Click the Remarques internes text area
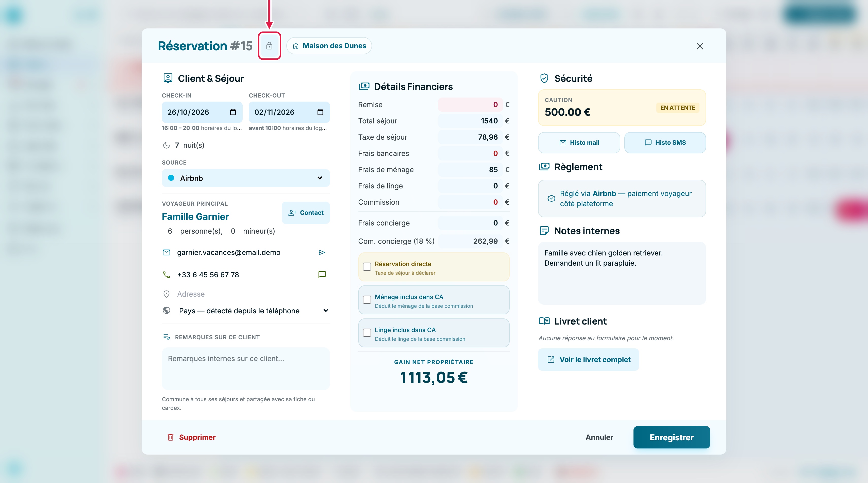Image resolution: width=868 pixels, height=483 pixels. tap(246, 368)
